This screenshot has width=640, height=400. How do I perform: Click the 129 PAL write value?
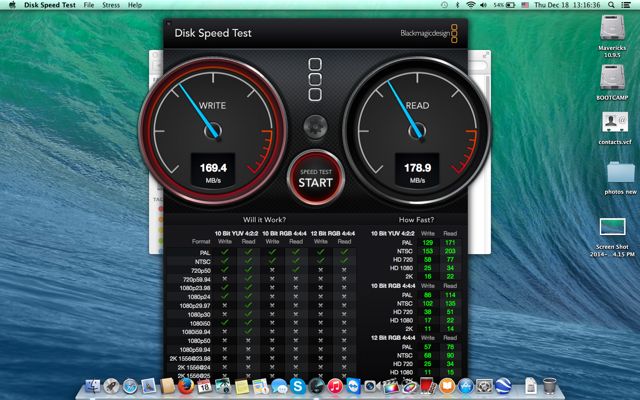[427, 242]
